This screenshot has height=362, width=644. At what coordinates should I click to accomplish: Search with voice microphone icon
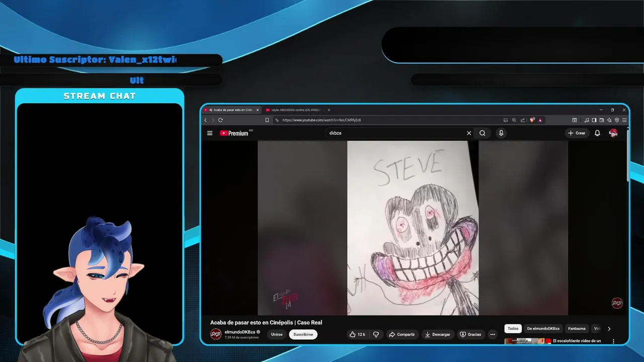pos(501,133)
